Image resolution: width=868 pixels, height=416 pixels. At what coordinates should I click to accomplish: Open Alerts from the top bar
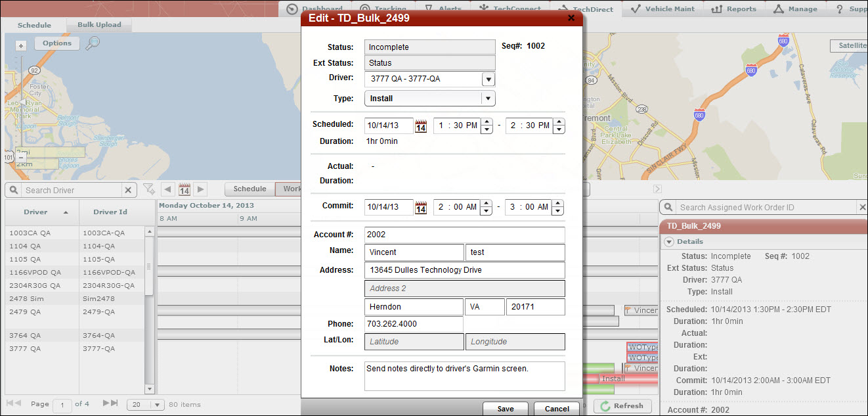pyautogui.click(x=445, y=9)
